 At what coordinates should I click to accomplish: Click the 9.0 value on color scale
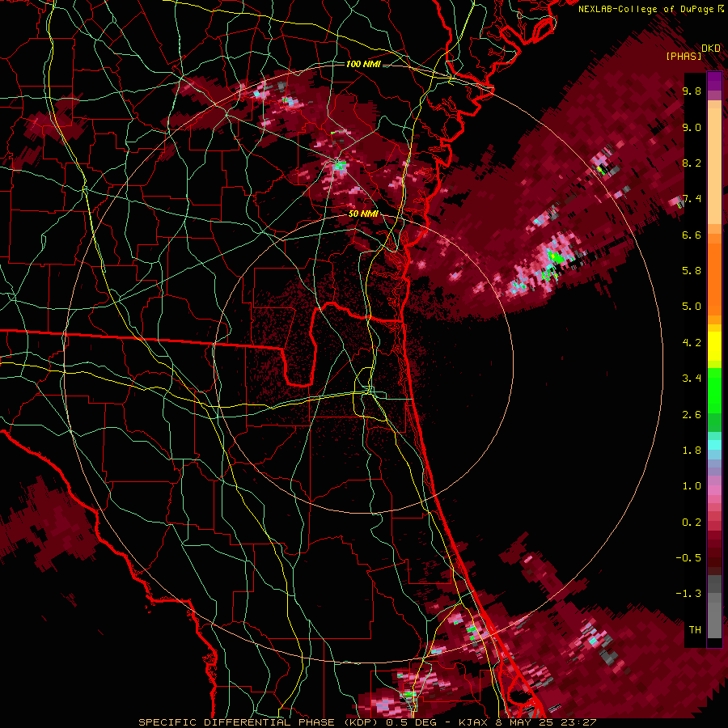[692, 128]
